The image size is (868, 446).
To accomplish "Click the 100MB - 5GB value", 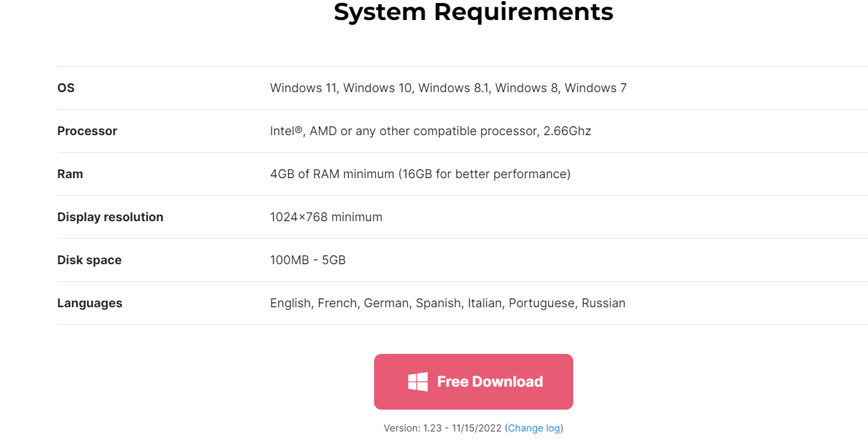I will coord(308,260).
